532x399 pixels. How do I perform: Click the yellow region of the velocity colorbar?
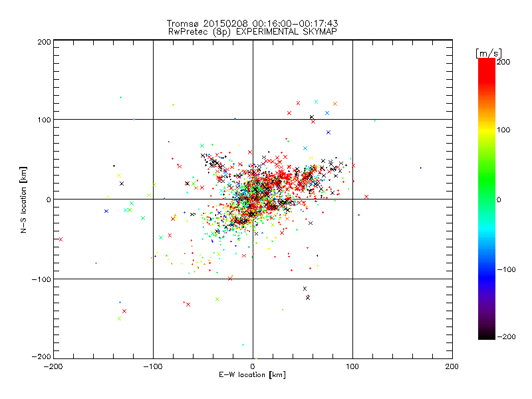pos(487,130)
